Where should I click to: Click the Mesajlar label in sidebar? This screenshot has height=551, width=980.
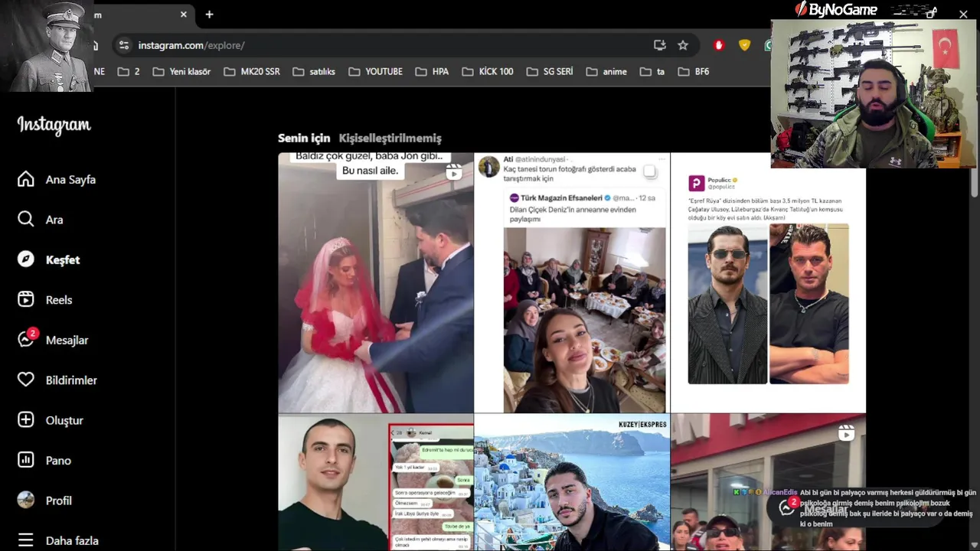point(67,340)
